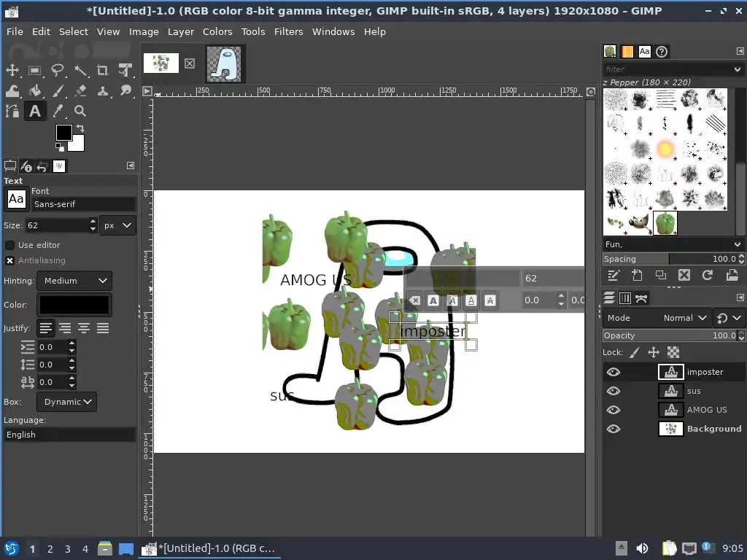The width and height of the screenshot is (747, 560).
Task: Toggle italic in the on-canvas text toolbar
Action: click(x=452, y=300)
